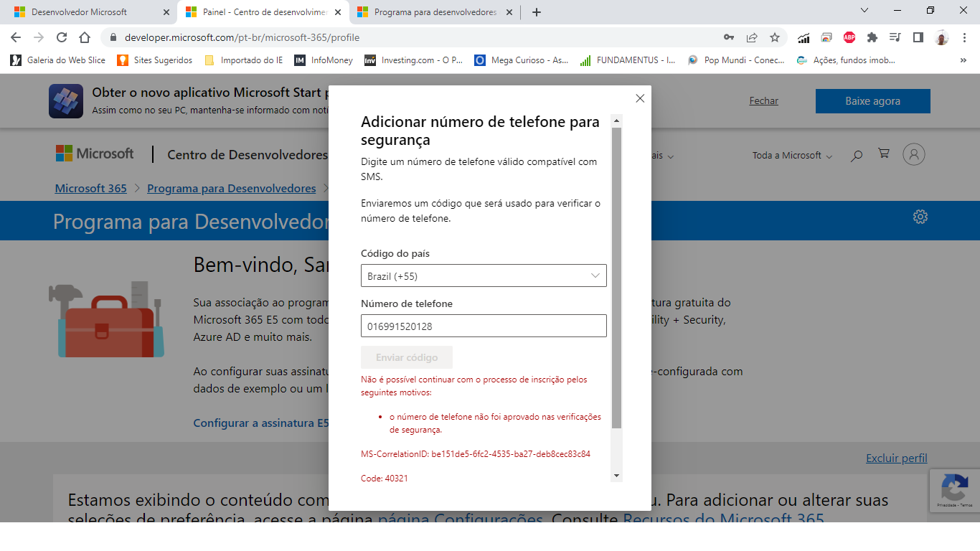This screenshot has height=551, width=980.
Task: Open the shopping cart icon
Action: point(884,154)
